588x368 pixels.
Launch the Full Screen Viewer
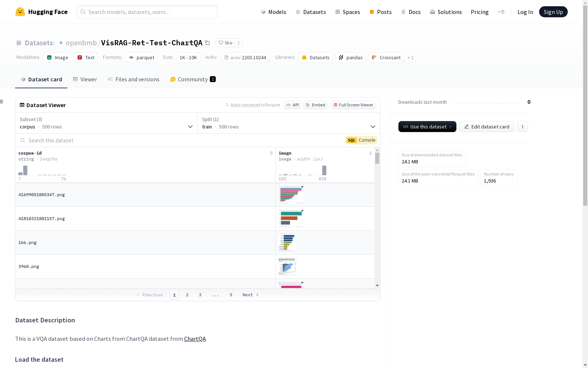tap(353, 105)
